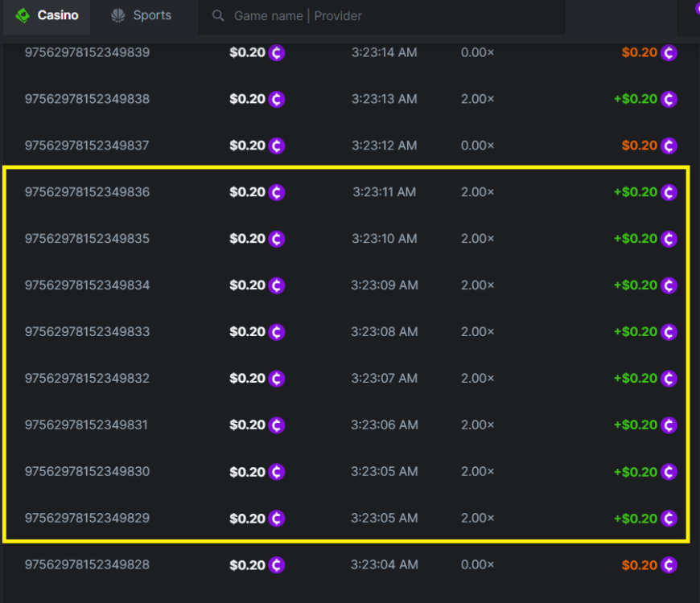Click orange $0.20 payout at 3:23:04 AM
700x603 pixels.
639,565
